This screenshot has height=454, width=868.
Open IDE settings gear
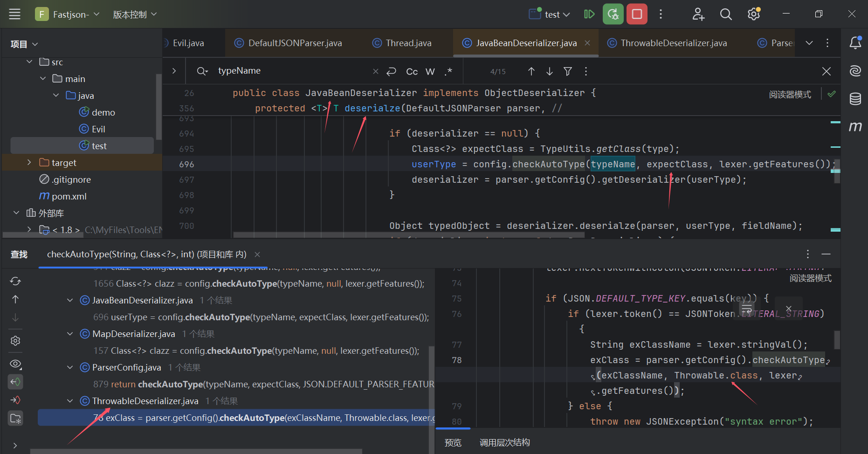tap(754, 14)
